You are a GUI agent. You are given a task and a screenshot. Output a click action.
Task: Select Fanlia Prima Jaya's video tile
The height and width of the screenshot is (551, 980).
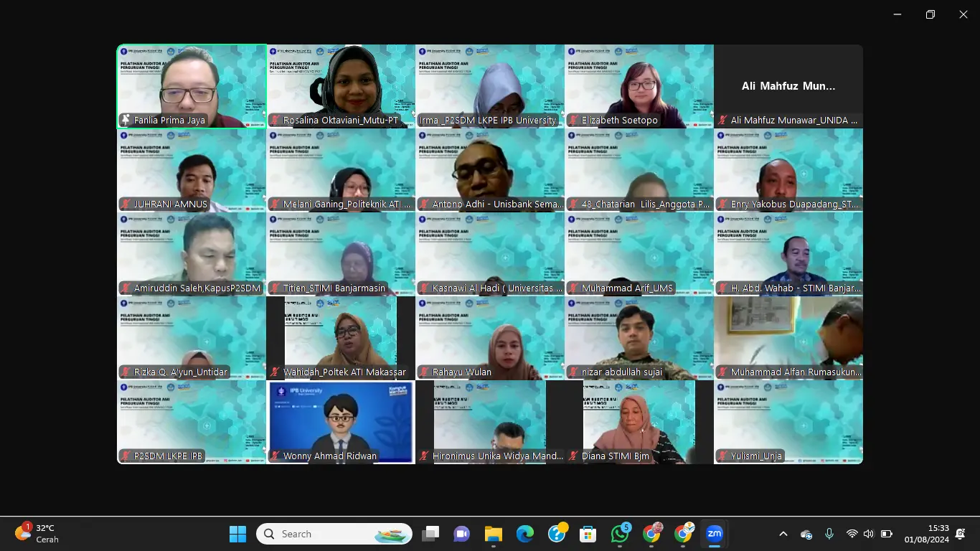tap(192, 86)
